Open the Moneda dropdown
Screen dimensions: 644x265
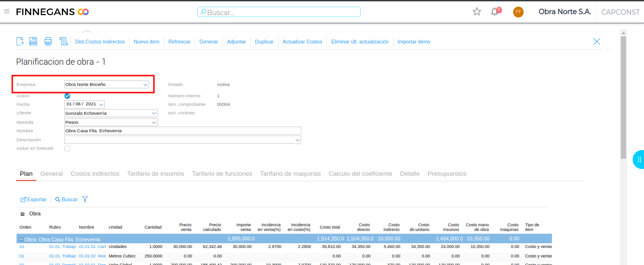click(154, 122)
